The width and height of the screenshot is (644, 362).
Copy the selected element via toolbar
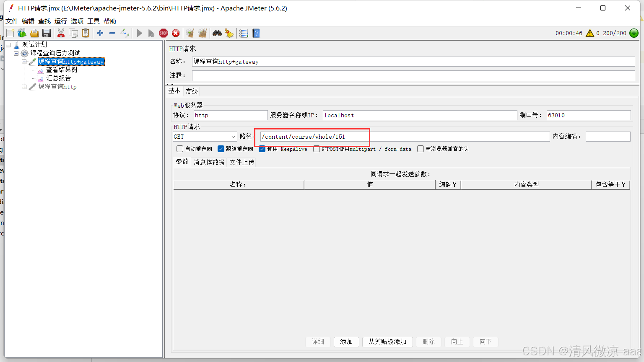[x=73, y=33]
